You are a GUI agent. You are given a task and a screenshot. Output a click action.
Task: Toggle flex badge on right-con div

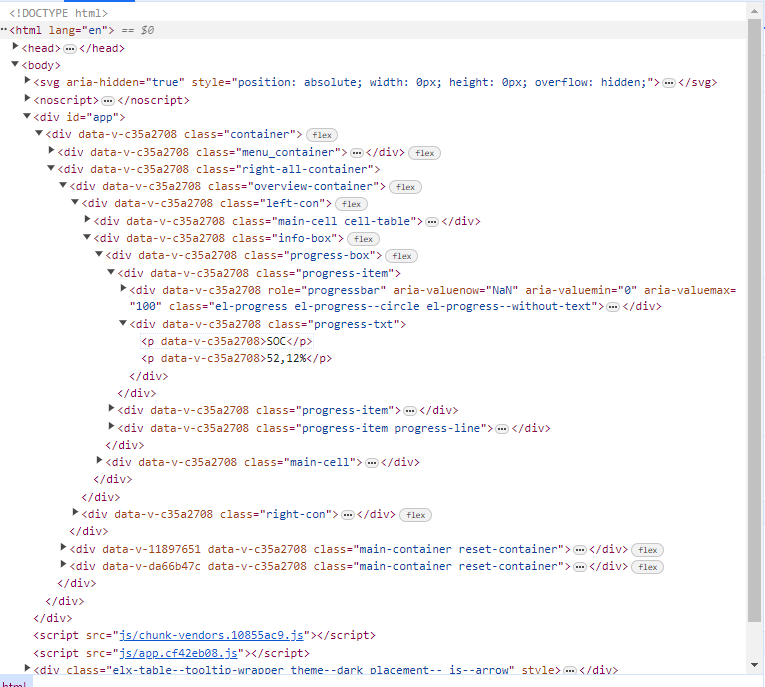click(416, 515)
